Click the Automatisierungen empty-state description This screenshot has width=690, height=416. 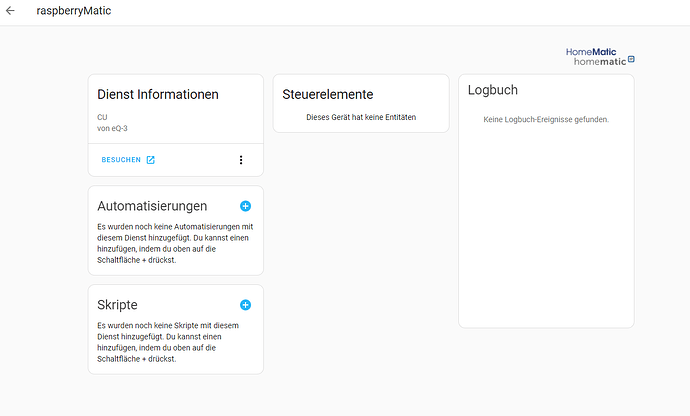pyautogui.click(x=175, y=243)
